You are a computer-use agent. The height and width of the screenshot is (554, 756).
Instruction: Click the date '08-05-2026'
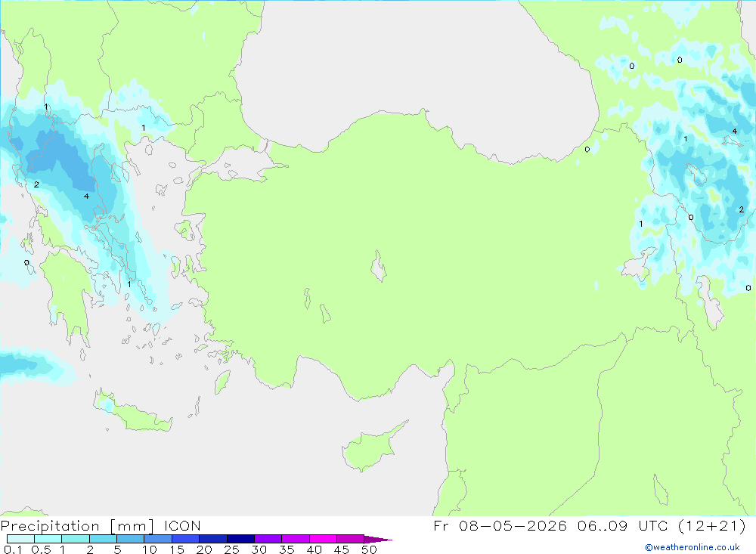[513, 525]
